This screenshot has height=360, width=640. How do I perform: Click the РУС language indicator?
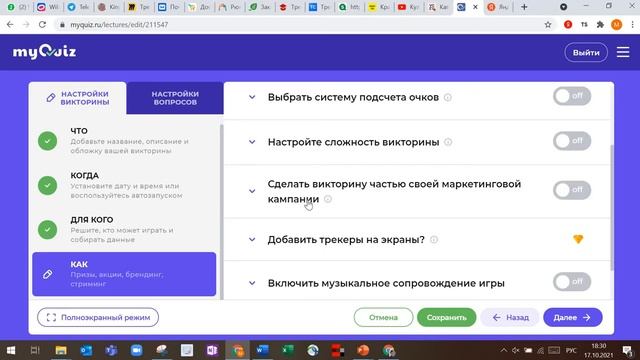coord(571,350)
